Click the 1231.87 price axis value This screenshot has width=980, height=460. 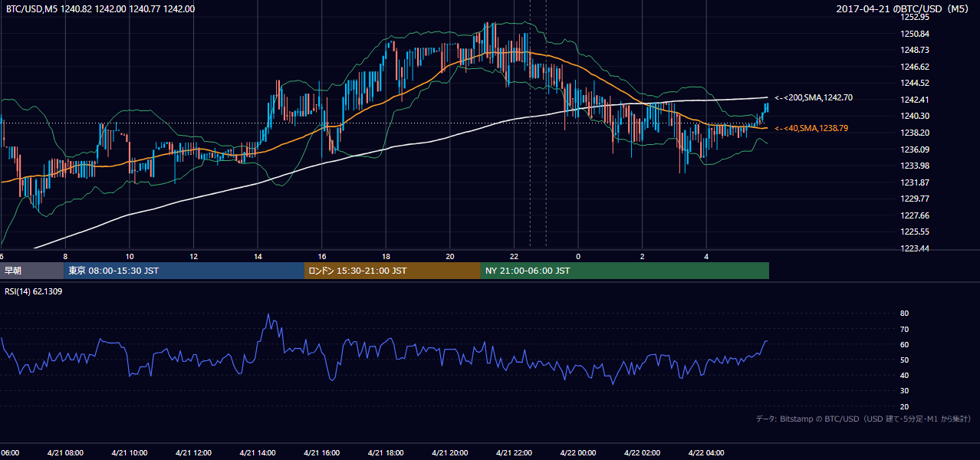[916, 182]
